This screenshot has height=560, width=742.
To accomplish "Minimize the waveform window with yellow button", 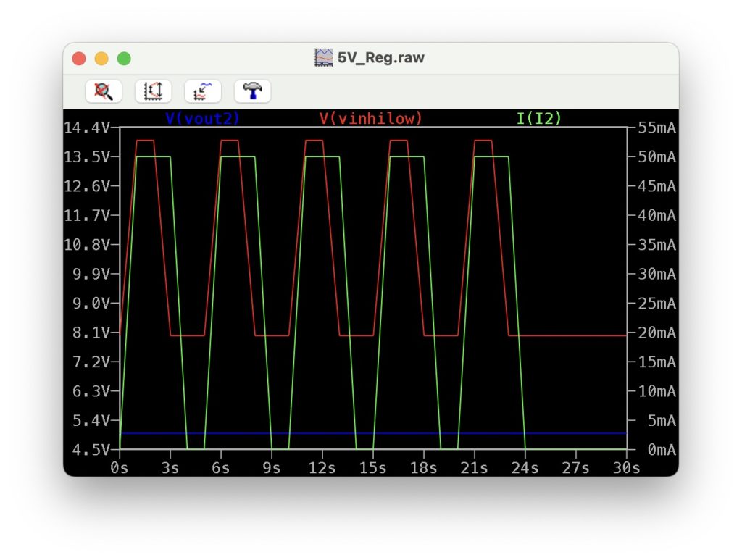I will (101, 59).
